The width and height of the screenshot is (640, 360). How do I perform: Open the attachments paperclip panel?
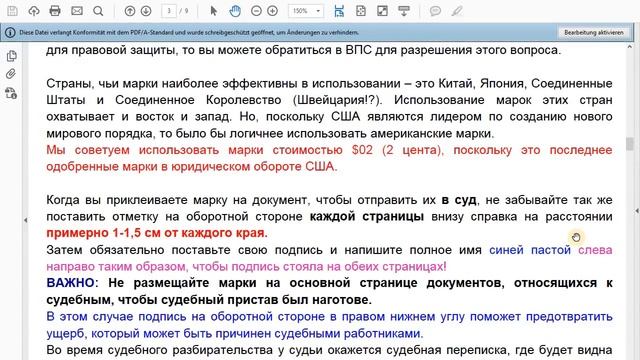pyautogui.click(x=11, y=74)
